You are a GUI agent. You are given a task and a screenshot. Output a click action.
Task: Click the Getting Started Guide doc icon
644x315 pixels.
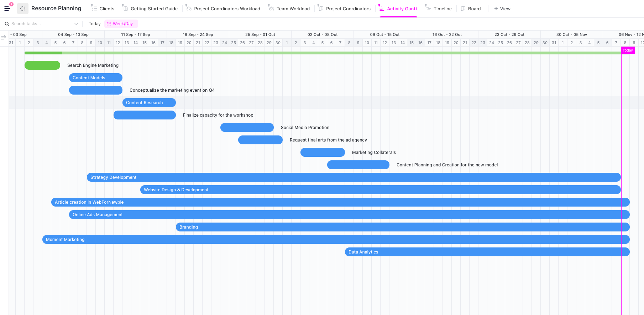click(125, 8)
